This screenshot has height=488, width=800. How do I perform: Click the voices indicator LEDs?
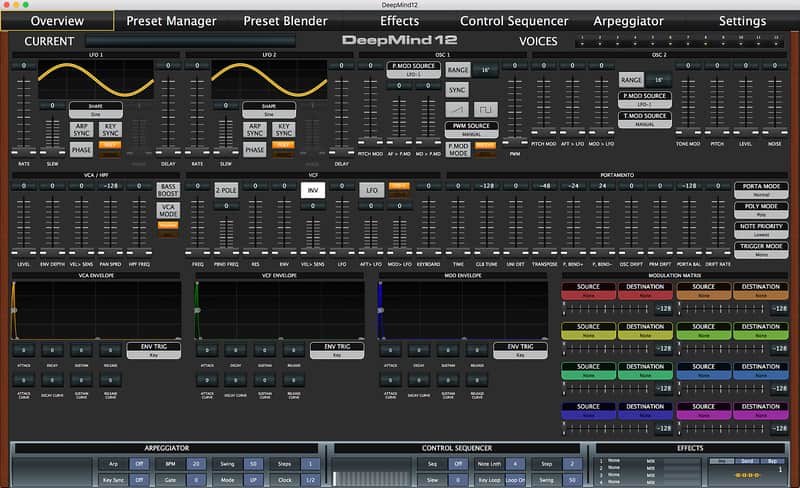point(679,41)
